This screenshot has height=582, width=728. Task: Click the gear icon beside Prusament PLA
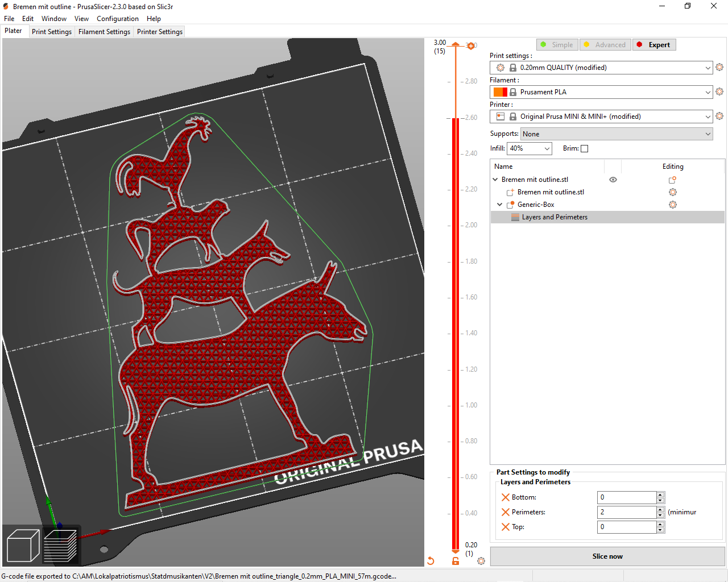(719, 92)
